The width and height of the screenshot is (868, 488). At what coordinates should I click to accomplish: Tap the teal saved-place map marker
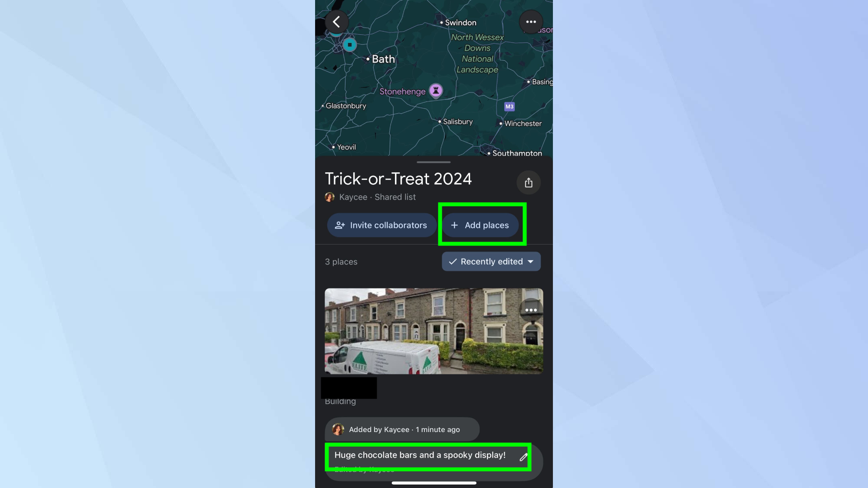[349, 45]
